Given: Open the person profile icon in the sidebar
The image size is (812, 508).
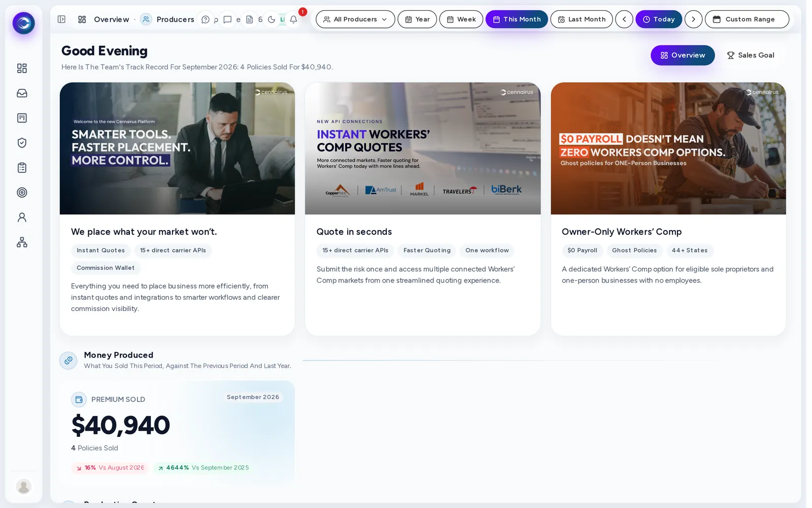Looking at the screenshot, I should [x=22, y=217].
